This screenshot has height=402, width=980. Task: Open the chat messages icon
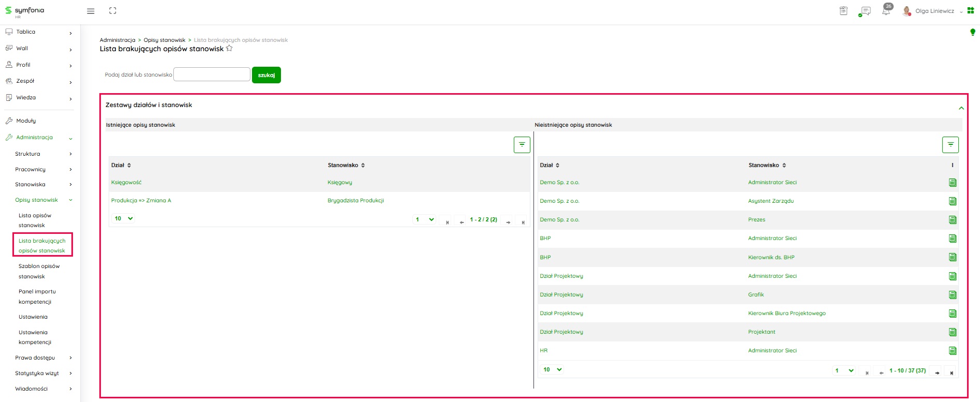click(865, 11)
